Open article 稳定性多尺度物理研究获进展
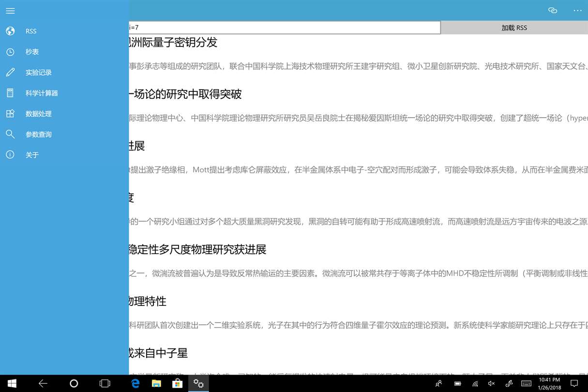 pos(197,249)
